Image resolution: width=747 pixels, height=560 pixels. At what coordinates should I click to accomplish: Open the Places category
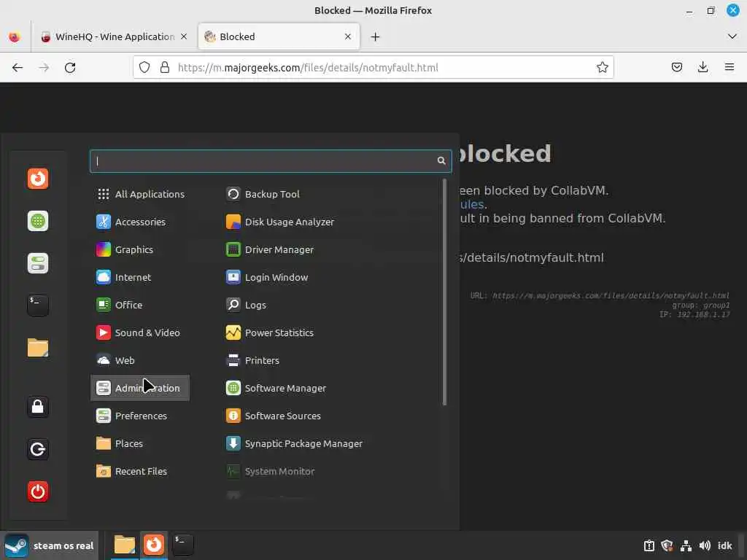140,443
